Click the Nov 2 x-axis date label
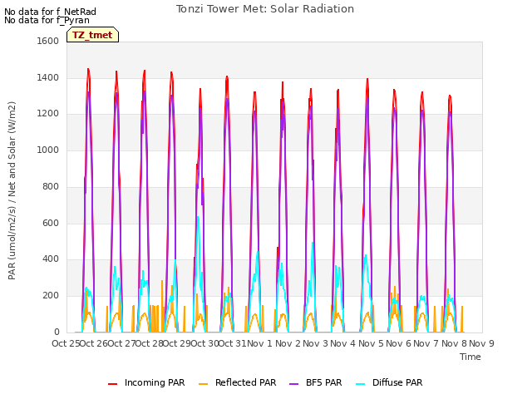 click(288, 343)
